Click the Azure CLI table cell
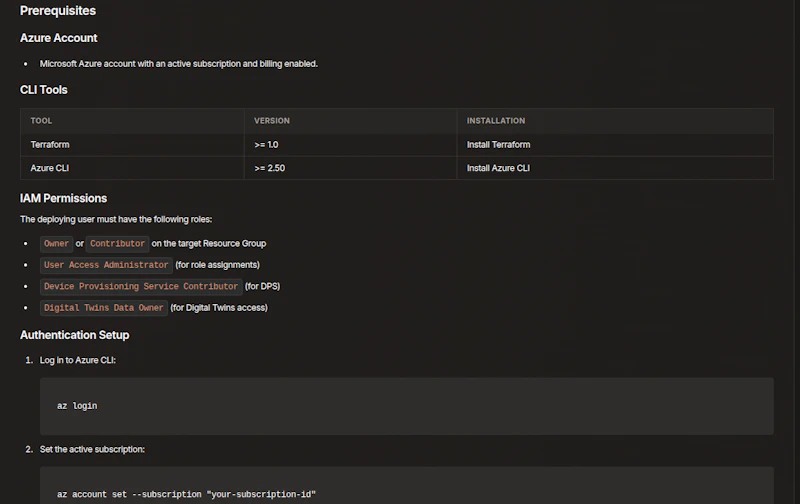Screen dimensions: 800x504 click(132, 168)
